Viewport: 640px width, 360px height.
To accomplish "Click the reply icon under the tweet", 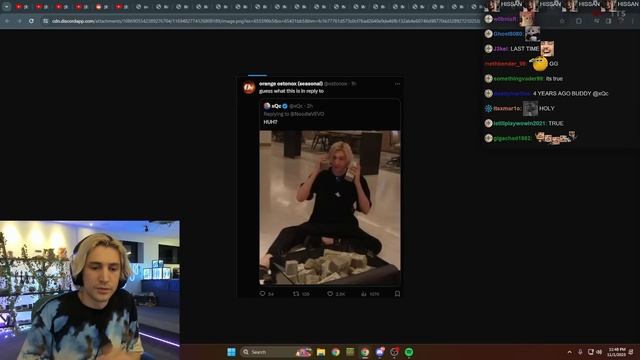I will pos(262,293).
